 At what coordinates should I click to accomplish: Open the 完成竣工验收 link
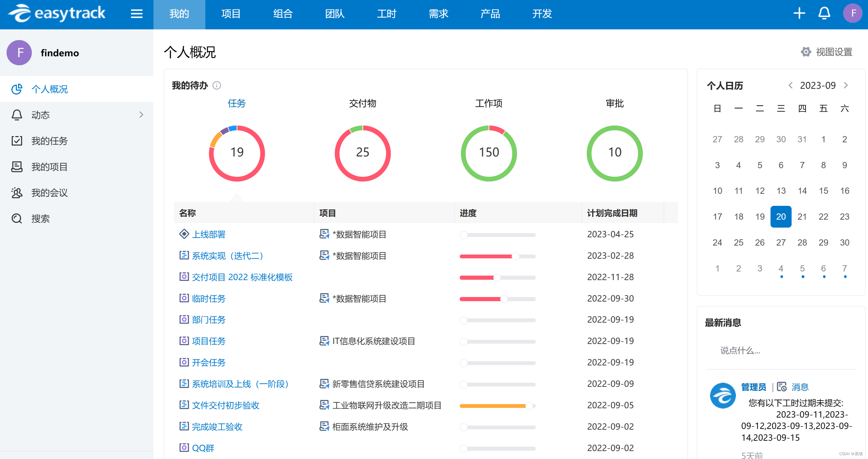[217, 427]
